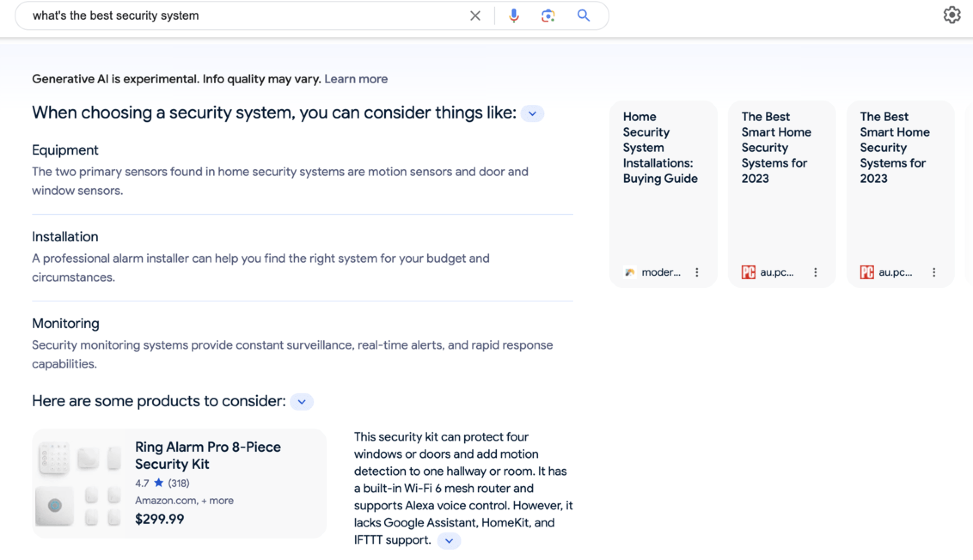Click the 4.7 rating value
973x560 pixels.
(x=142, y=483)
